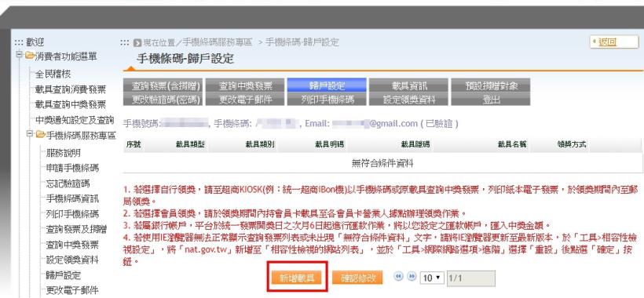The width and height of the screenshot is (644, 298).
Task: Open 申請手機條碼 in the sidebar
Action: click(x=72, y=168)
